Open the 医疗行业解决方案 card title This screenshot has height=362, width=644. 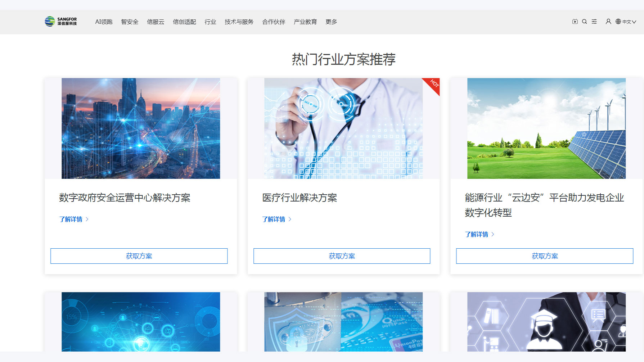point(300,198)
